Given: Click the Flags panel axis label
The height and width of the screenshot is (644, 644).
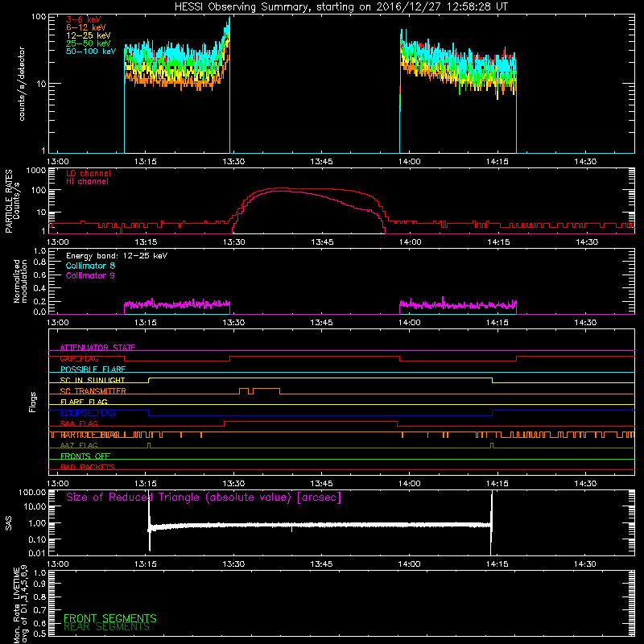Looking at the screenshot, I should (33, 402).
